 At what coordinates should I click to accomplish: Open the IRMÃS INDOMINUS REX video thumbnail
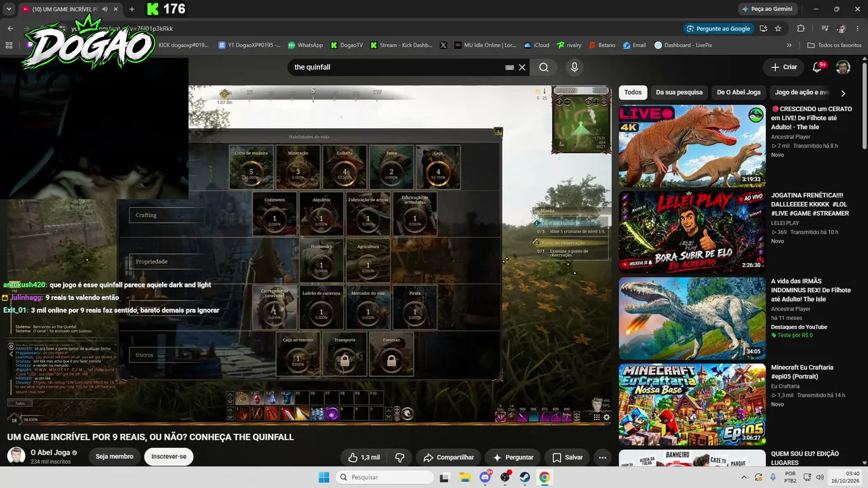coord(692,319)
